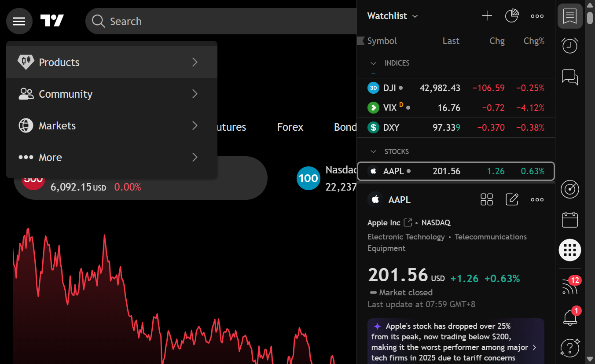Toggle the Watchlist sidebar panel icon
The image size is (595, 364).
(570, 16)
